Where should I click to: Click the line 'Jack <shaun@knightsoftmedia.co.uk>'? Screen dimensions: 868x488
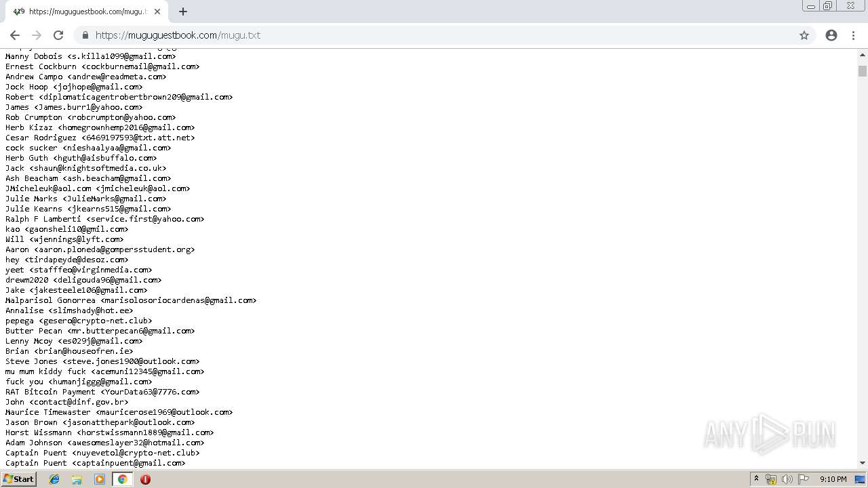click(85, 168)
